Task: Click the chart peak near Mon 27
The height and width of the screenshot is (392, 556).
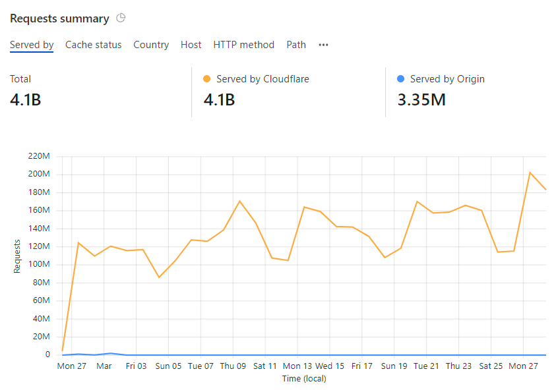Action: [531, 172]
